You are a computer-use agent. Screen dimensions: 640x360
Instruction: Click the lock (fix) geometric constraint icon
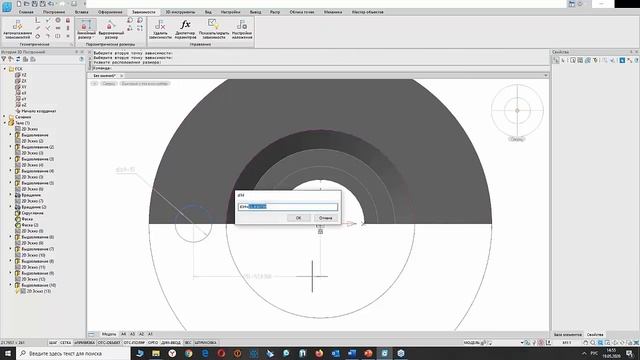pos(68,20)
